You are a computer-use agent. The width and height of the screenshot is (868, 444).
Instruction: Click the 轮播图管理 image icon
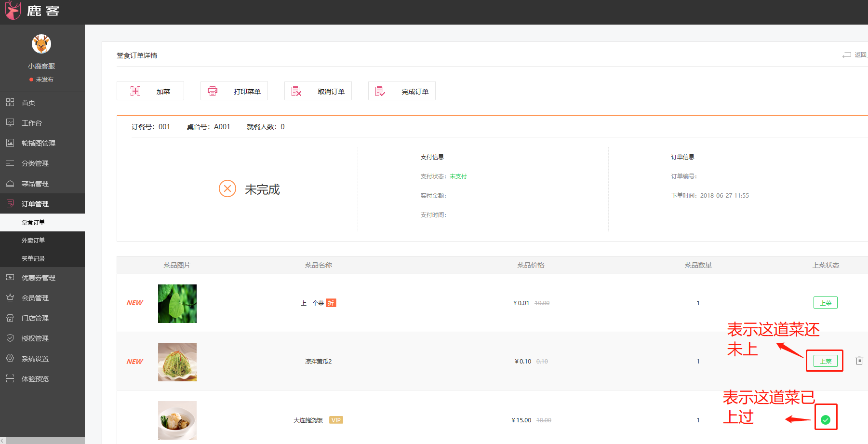[10, 143]
